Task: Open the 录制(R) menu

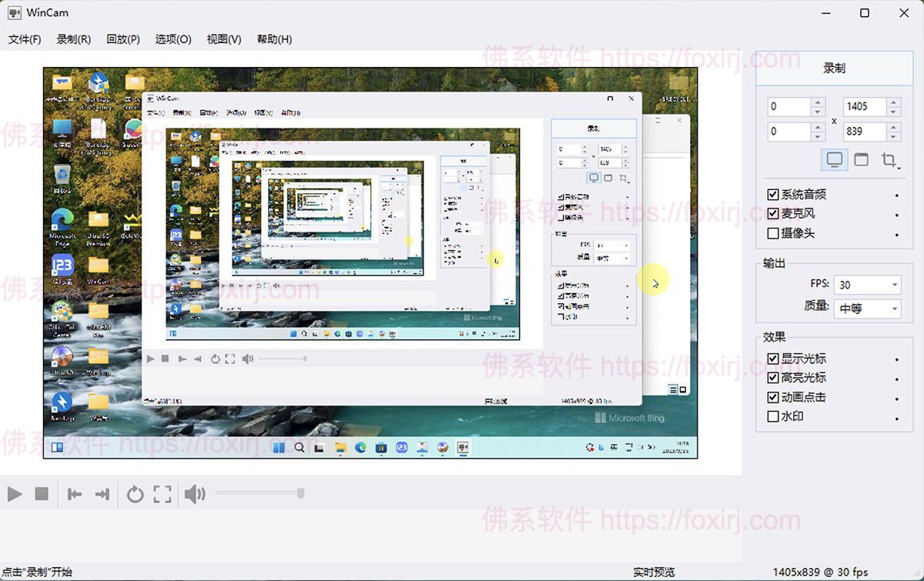Action: (x=73, y=39)
